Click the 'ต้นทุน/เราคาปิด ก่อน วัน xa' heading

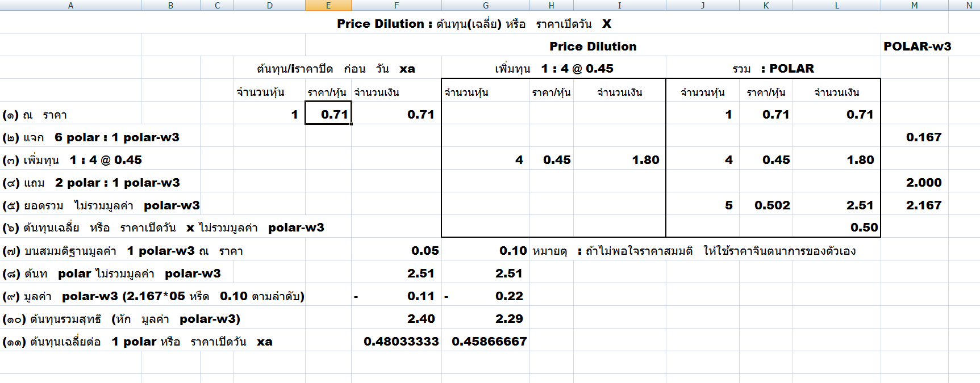pos(336,69)
